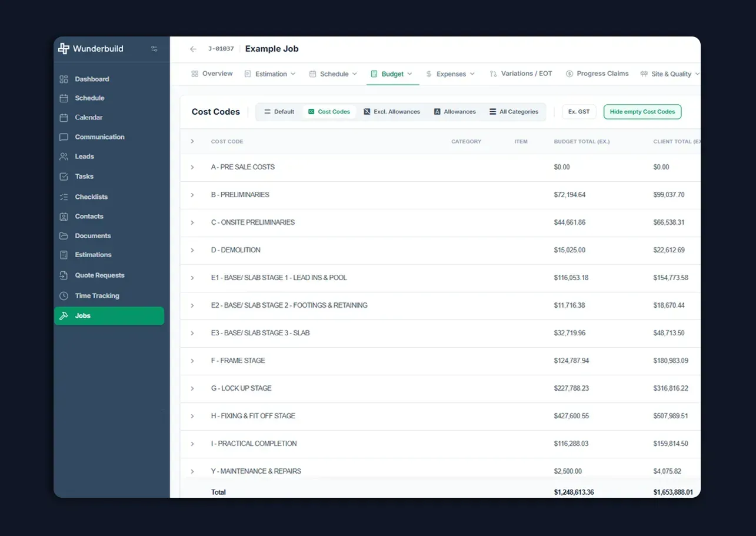Open the Variations / EOT tab
The height and width of the screenshot is (536, 756).
521,74
